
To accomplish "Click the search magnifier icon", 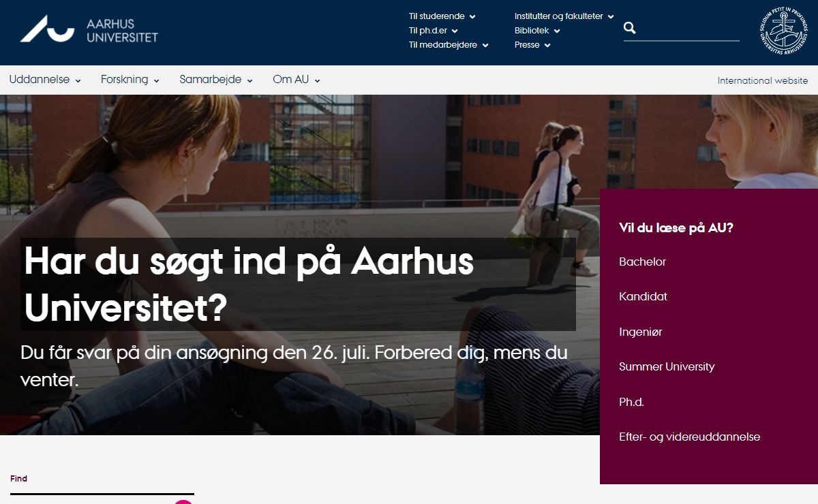I will click(x=630, y=28).
